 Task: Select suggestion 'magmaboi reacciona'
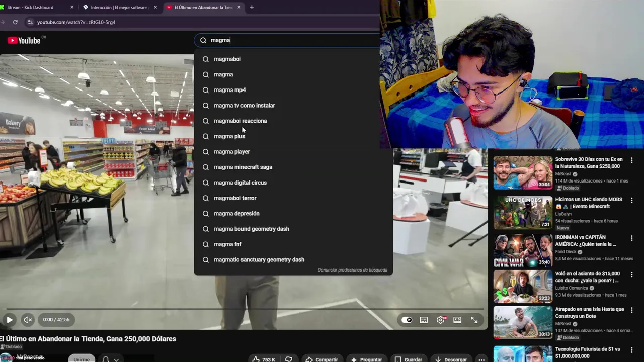pos(293,121)
